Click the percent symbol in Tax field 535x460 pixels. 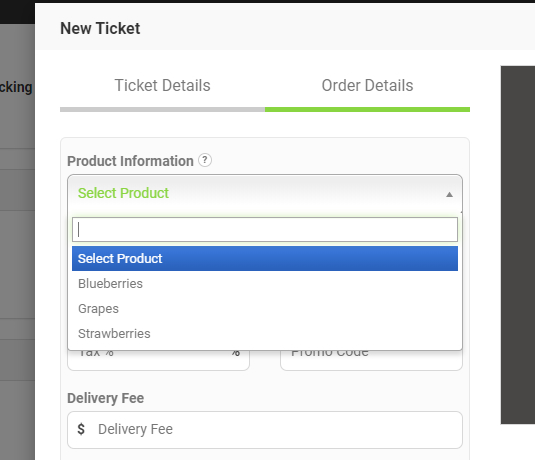(x=236, y=353)
